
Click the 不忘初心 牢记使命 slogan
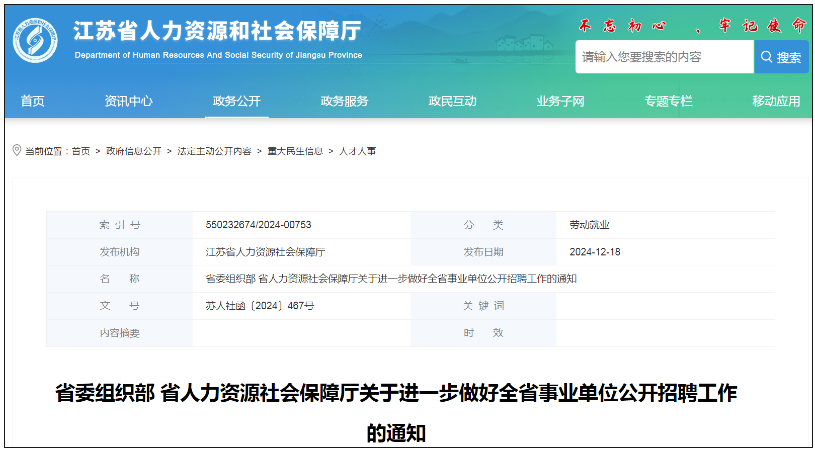tap(693, 25)
